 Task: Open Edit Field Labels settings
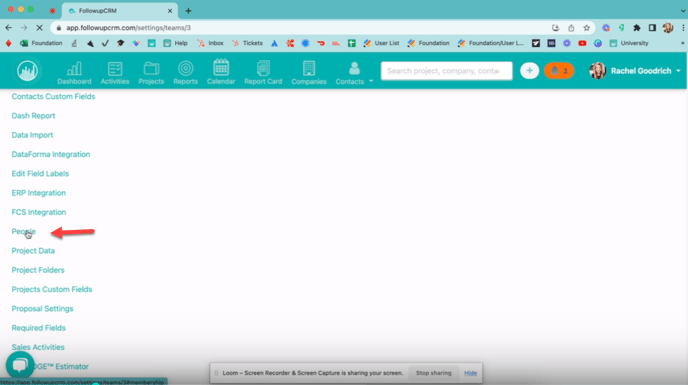point(40,173)
